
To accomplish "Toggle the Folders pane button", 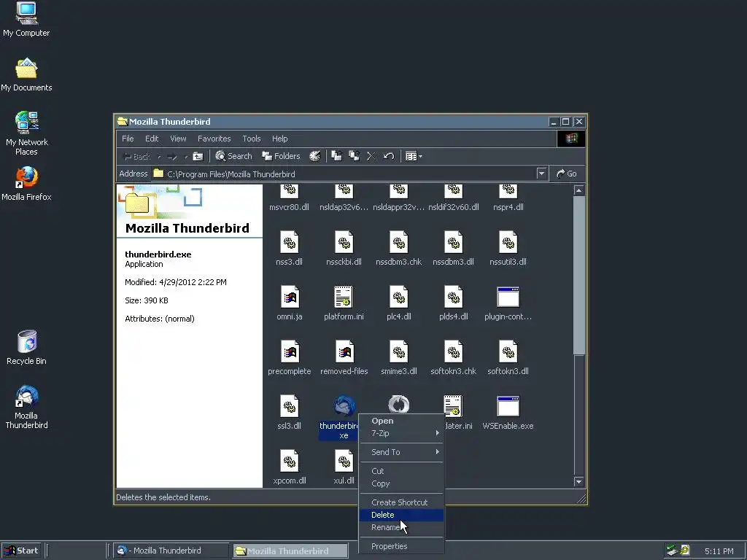I will tap(281, 156).
